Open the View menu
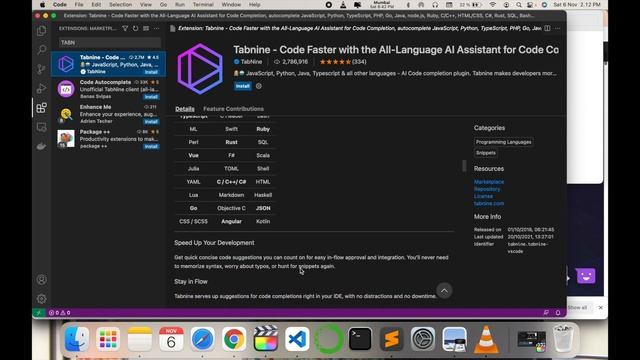Screen dimensions: 640x360 [146, 4]
